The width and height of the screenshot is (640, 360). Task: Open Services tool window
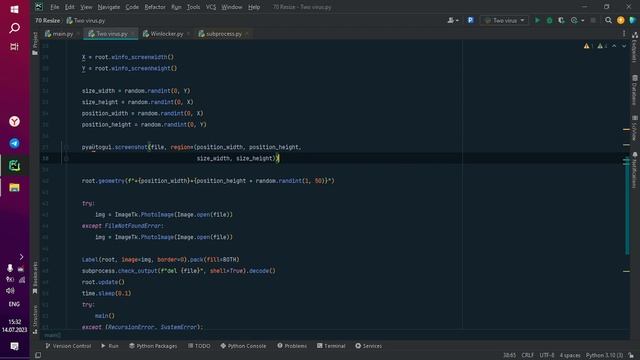369,346
